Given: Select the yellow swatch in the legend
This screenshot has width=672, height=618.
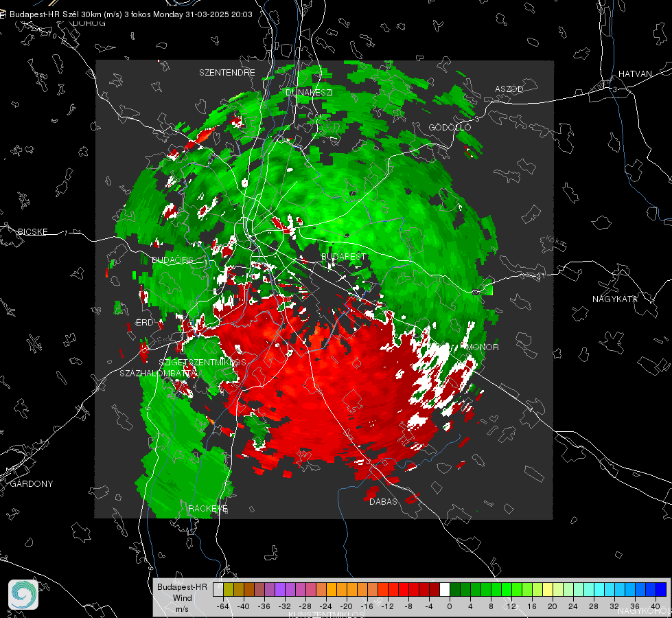Looking at the screenshot, I should click(548, 589).
